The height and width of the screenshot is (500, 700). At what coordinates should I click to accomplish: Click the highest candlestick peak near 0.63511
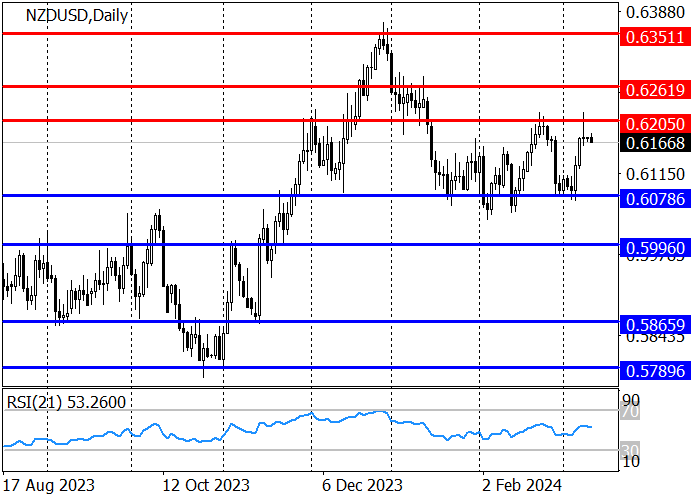pyautogui.click(x=383, y=38)
